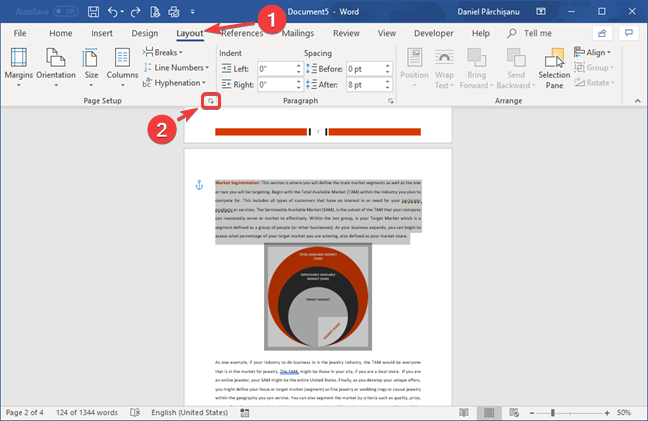
Task: Click the Bring Forward button
Action: pos(476,67)
